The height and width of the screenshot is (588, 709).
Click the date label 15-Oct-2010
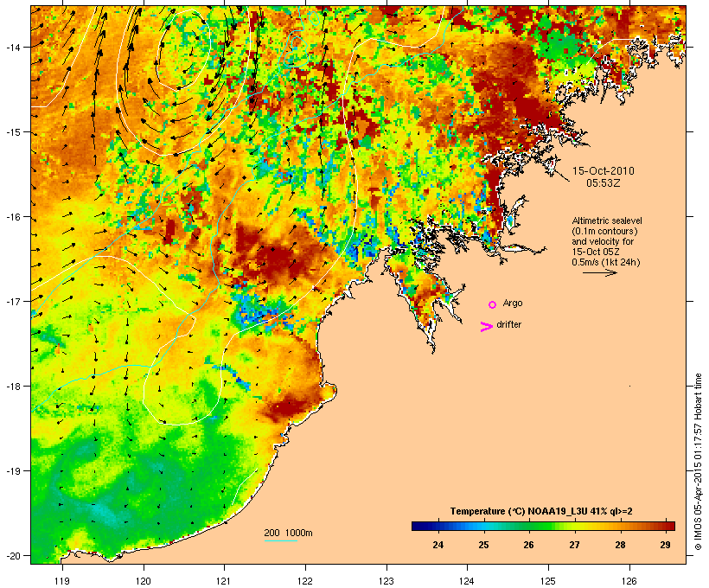604,171
